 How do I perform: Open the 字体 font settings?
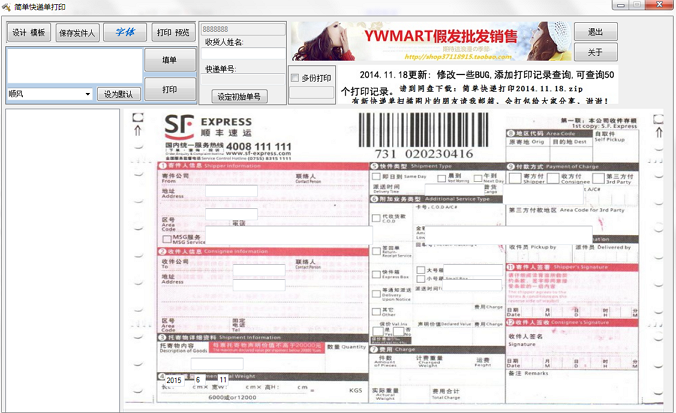125,32
